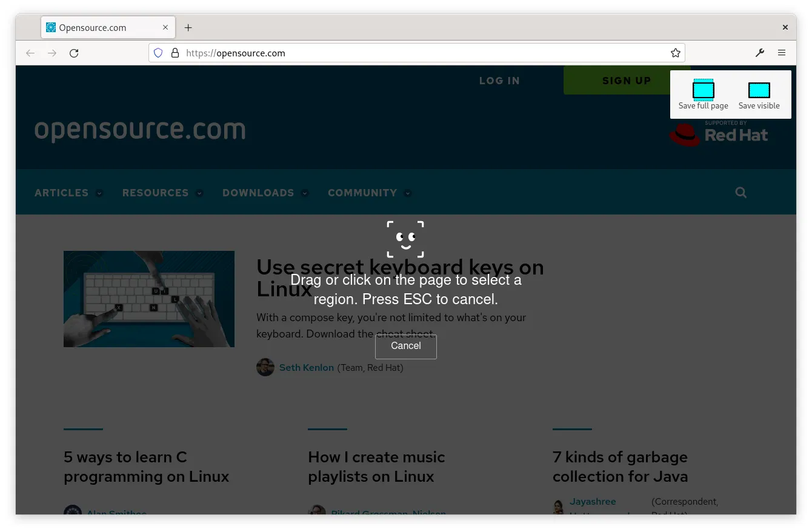The image size is (812, 532).
Task: Open the browser hamburger menu
Action: point(782,53)
